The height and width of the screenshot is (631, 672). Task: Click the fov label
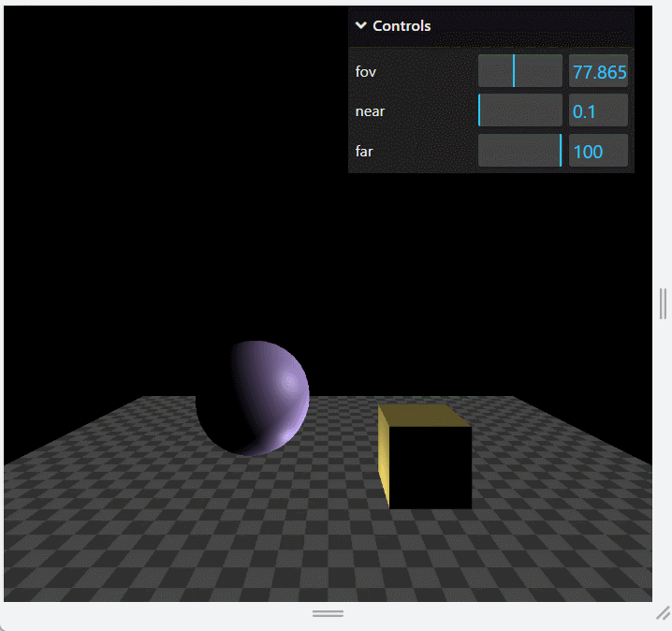tap(366, 71)
